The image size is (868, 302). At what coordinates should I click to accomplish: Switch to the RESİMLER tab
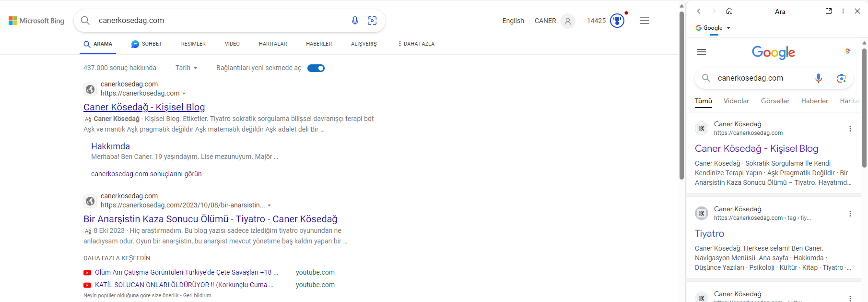pos(193,44)
